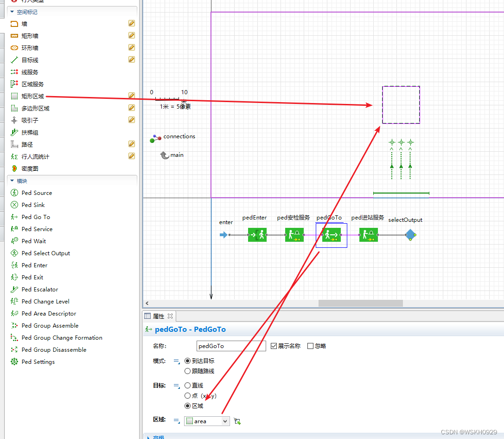Choose the Ped Settings gear icon
The height and width of the screenshot is (439, 504).
point(14,362)
